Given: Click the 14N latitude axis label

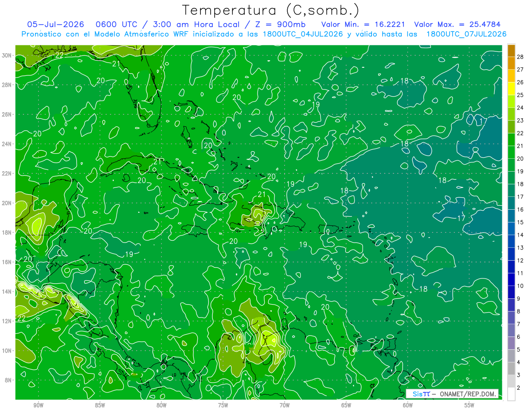Looking at the screenshot, I should click(8, 292).
